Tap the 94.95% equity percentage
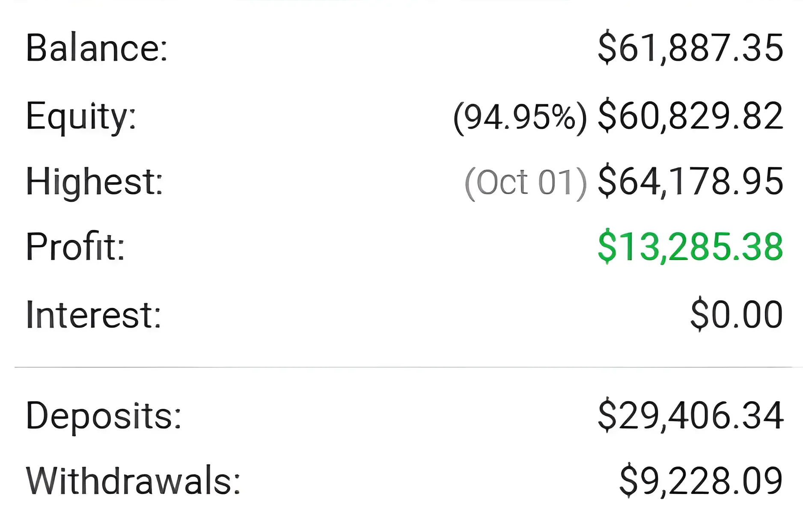 click(x=520, y=117)
